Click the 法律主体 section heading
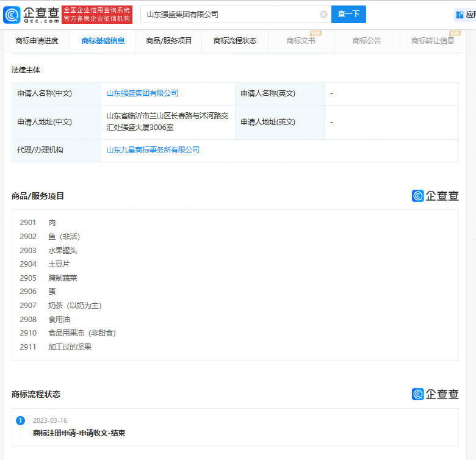The width and height of the screenshot is (476, 460). tap(26, 70)
